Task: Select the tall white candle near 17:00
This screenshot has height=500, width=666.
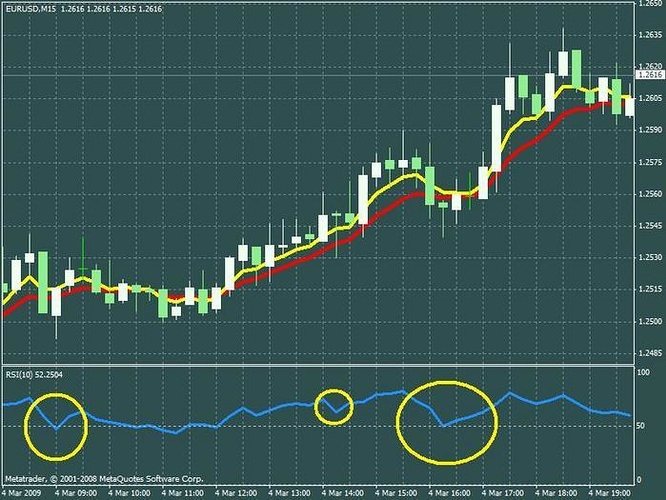Action: (496, 138)
